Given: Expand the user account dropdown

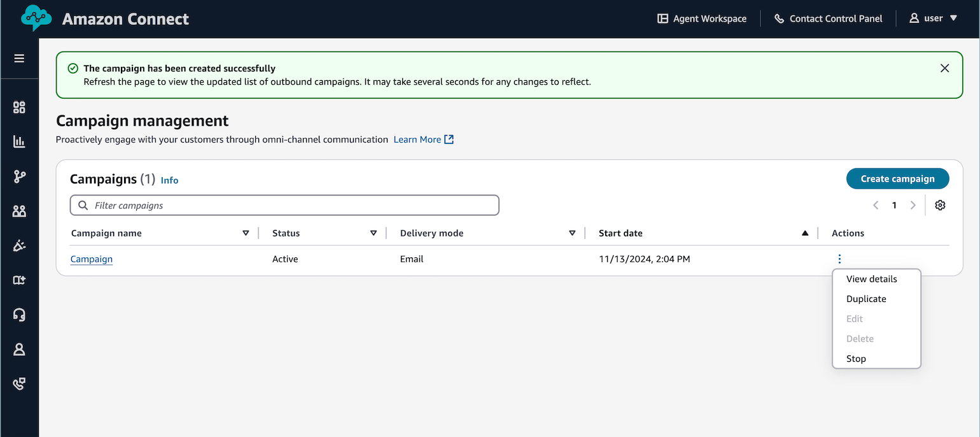Looking at the screenshot, I should (933, 18).
